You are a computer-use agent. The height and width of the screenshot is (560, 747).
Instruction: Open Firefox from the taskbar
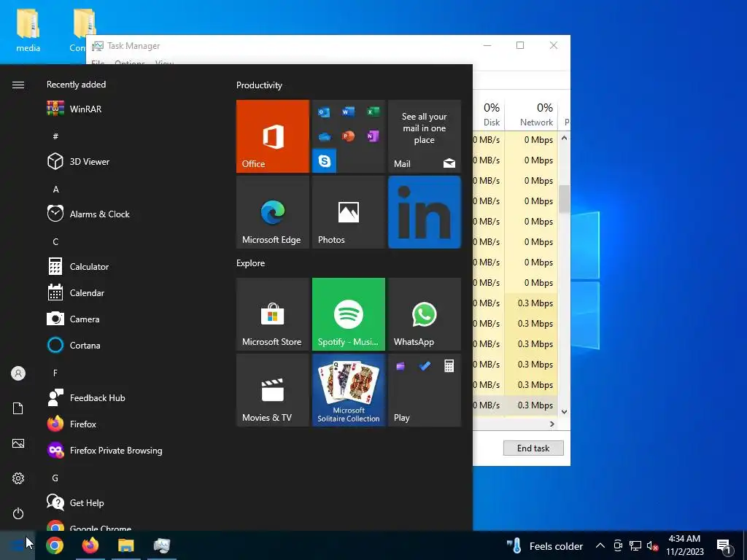(90, 545)
